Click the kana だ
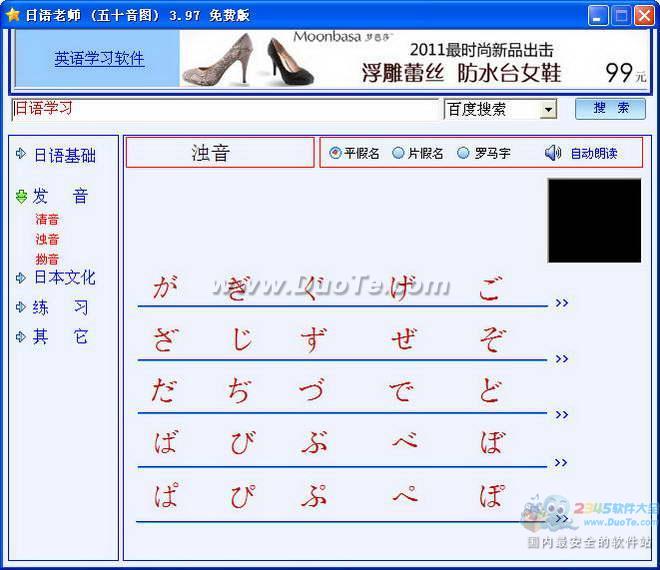 [163, 391]
